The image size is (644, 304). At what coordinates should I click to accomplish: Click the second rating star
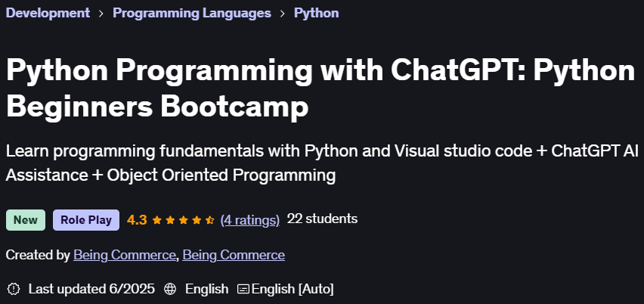(170, 220)
